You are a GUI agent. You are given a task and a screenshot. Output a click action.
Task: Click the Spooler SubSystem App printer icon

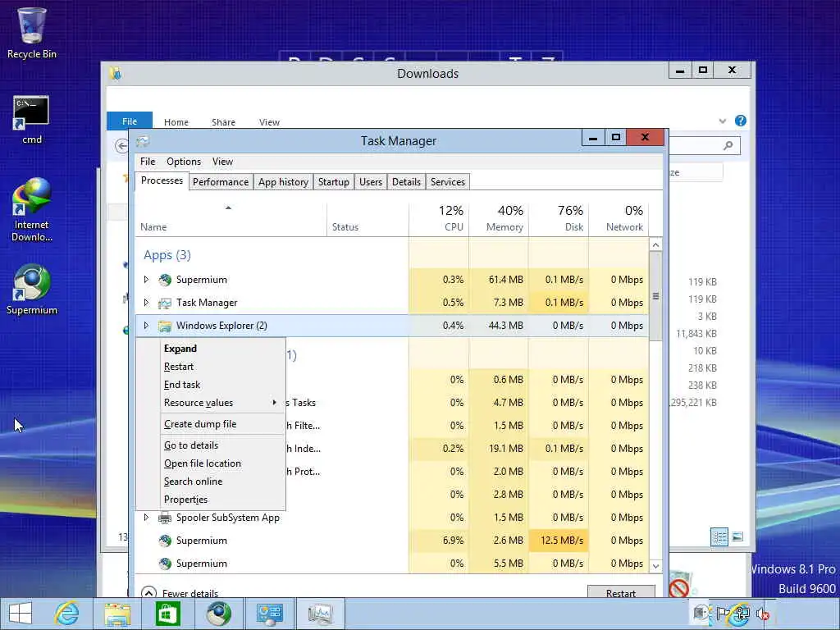165,518
